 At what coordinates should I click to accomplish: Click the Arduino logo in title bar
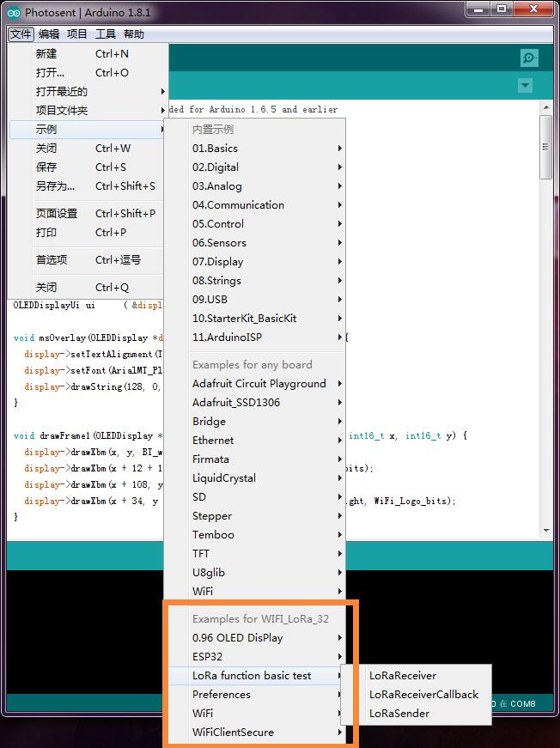pyautogui.click(x=14, y=12)
